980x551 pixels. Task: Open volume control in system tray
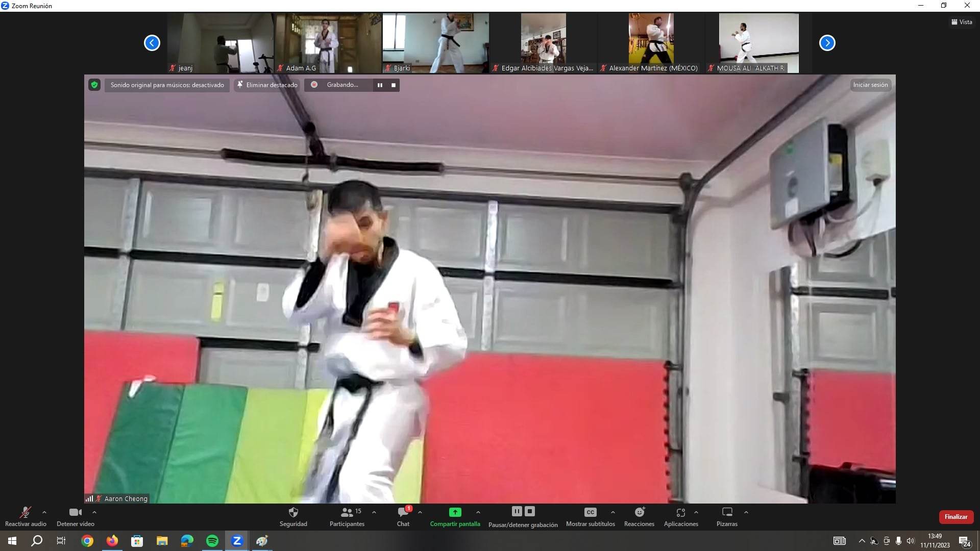coord(911,541)
